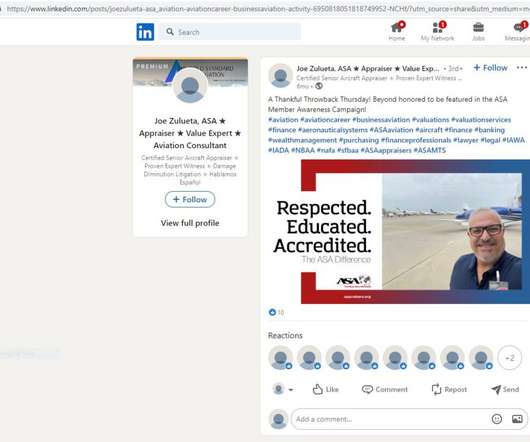Screen dimensions: 530x442
Task: Click View full profile link
Action: [190, 223]
